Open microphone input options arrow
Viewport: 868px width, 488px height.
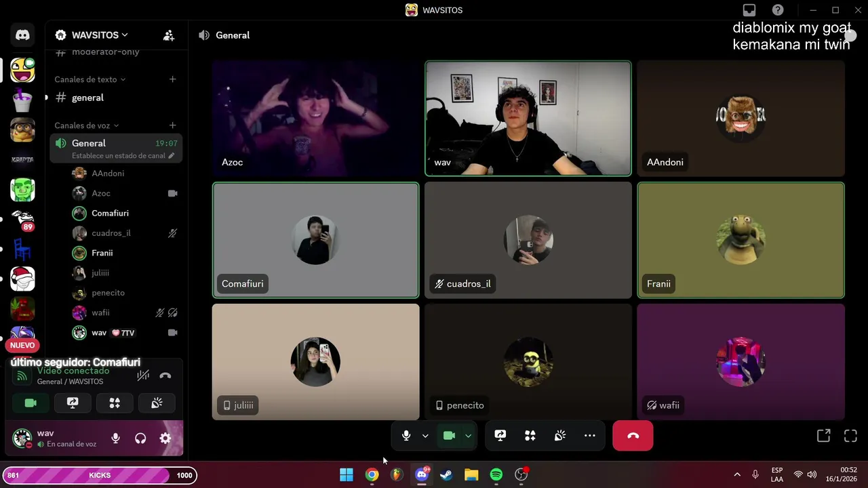pos(425,436)
